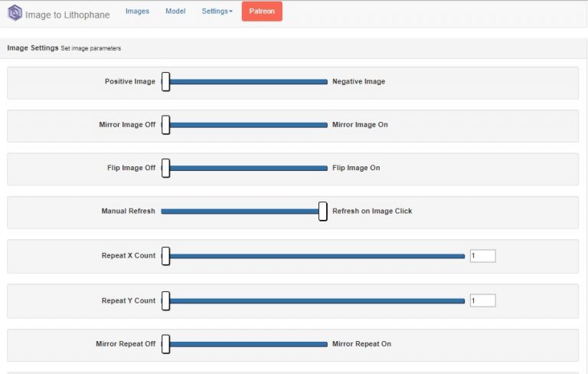Open the Model tab
Viewport: 588px width, 374px height.
point(175,11)
